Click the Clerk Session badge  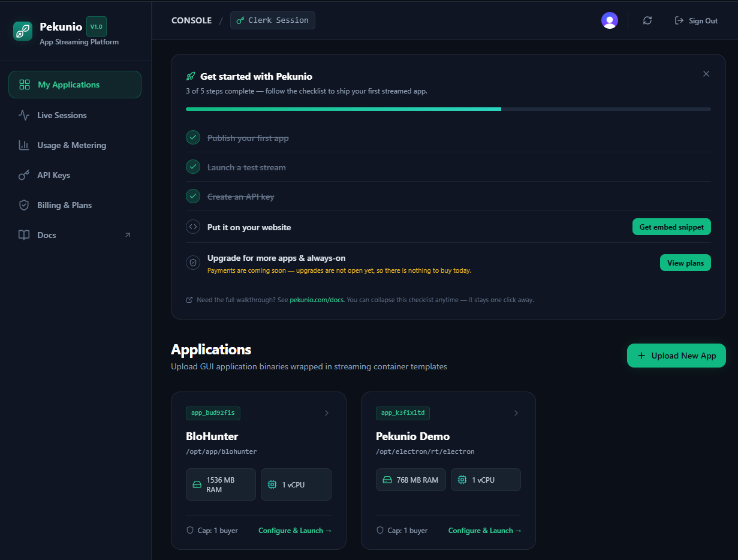(273, 20)
